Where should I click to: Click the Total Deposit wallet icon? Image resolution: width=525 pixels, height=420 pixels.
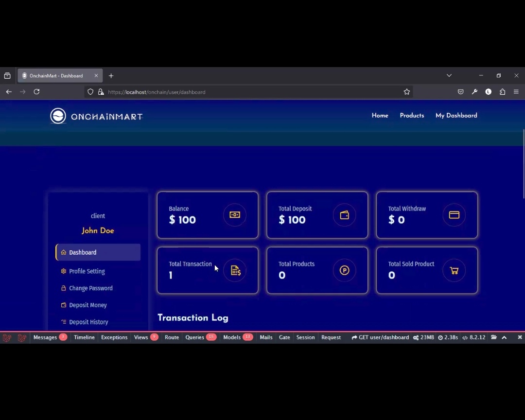click(345, 215)
